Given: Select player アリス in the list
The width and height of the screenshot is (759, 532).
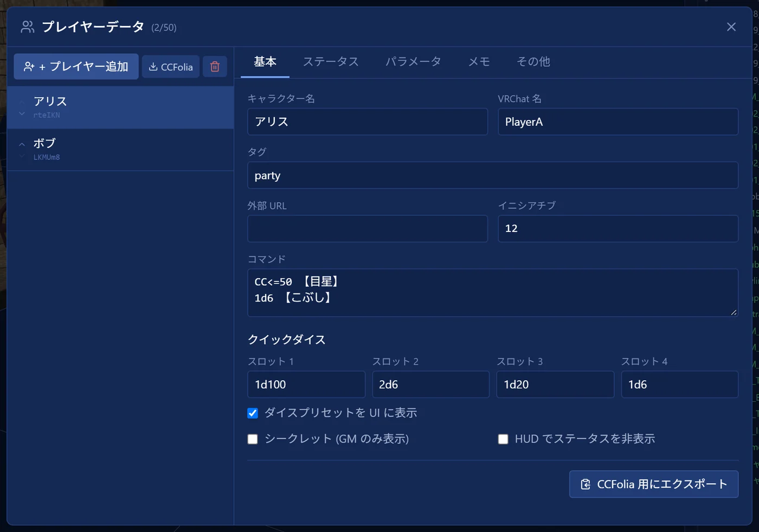Looking at the screenshot, I should (120, 107).
